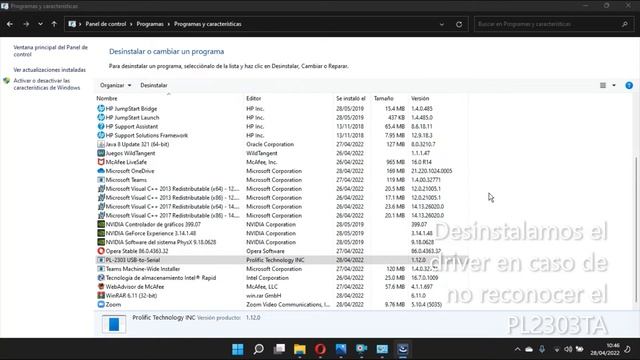Open the Windows Start button
This screenshot has width=640, height=360.
[x=238, y=349]
